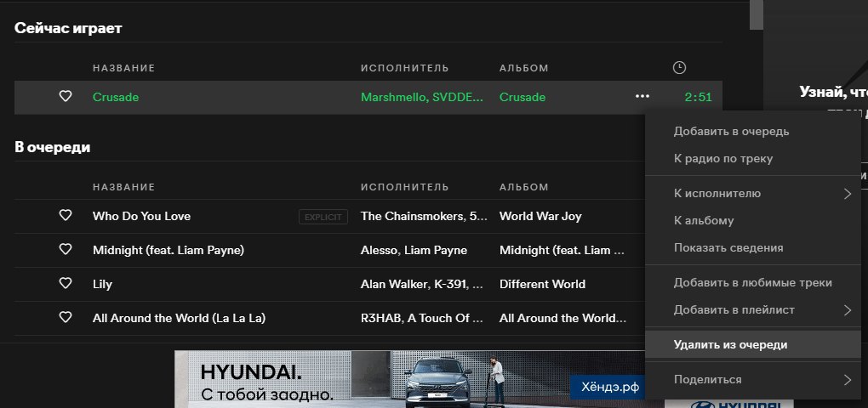Select Добавить в очередь menu entry
Screen dimensions: 868x408
(753, 132)
